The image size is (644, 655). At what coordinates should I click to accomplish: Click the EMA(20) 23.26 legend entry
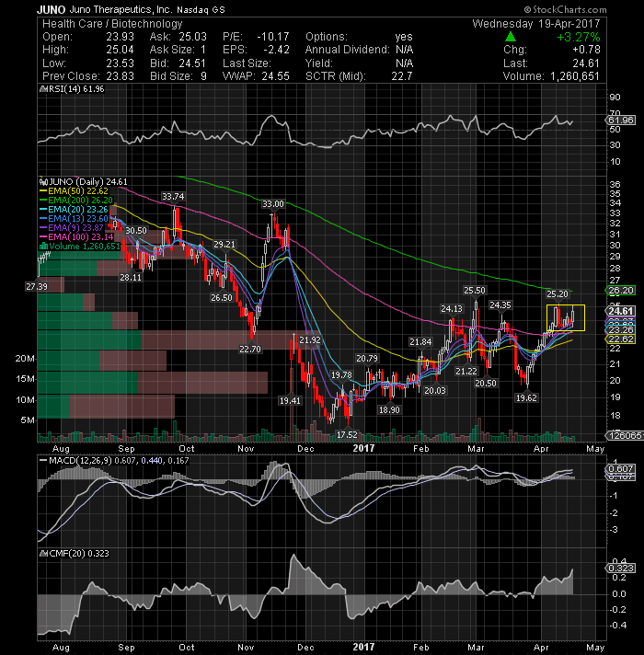[77, 209]
